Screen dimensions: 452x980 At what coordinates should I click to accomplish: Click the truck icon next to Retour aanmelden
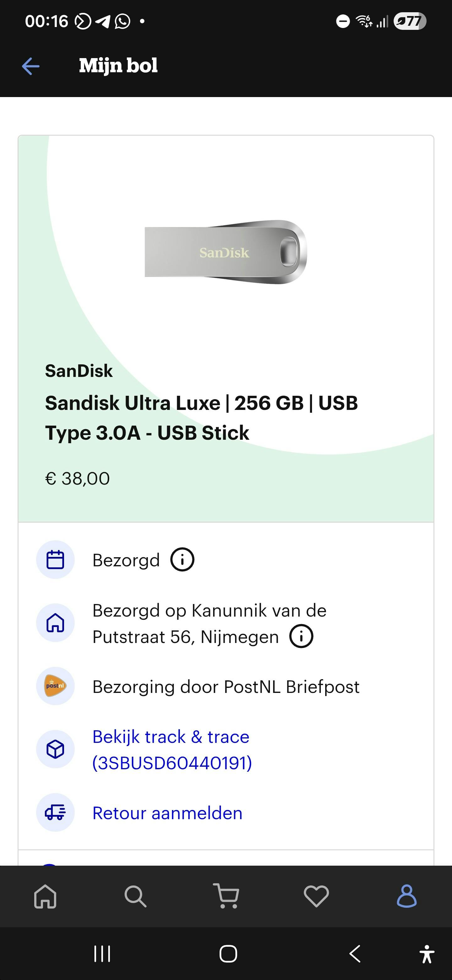(x=55, y=812)
